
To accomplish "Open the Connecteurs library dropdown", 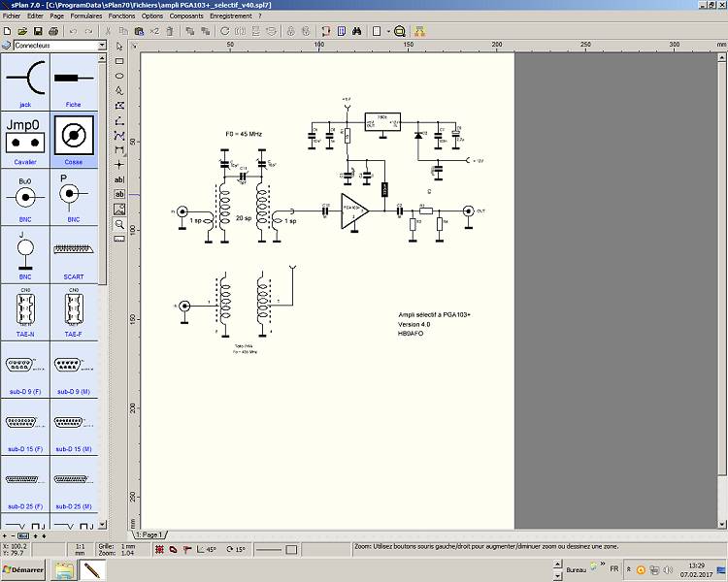I will click(101, 46).
